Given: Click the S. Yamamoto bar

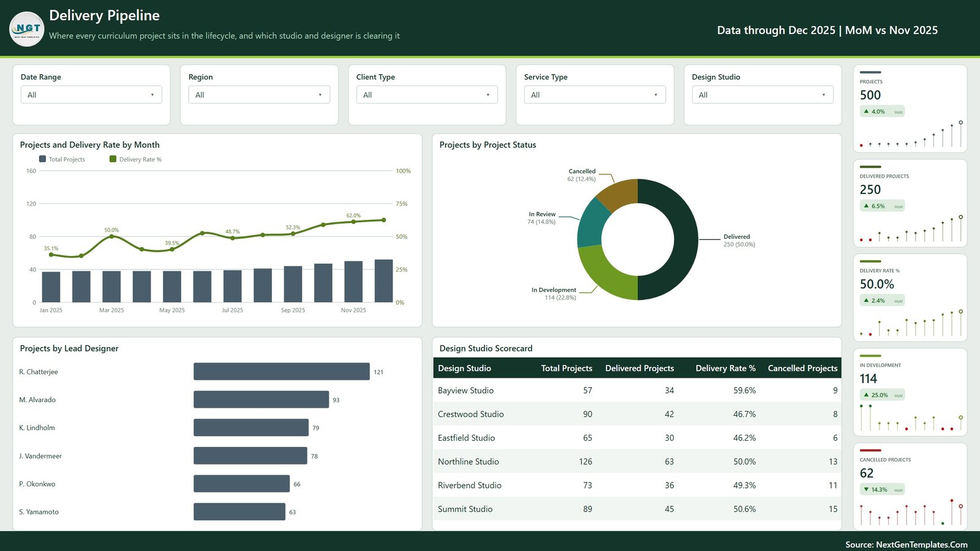Looking at the screenshot, I should [x=239, y=512].
